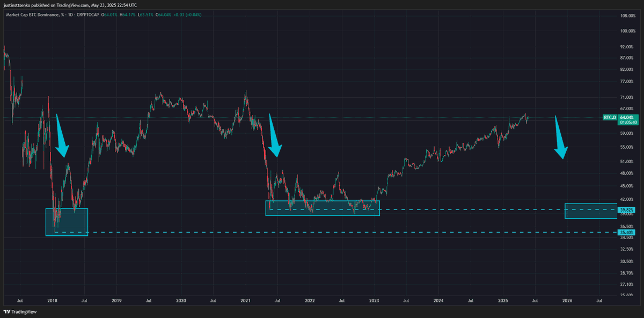Click the 77.00% price axis label

627,81
